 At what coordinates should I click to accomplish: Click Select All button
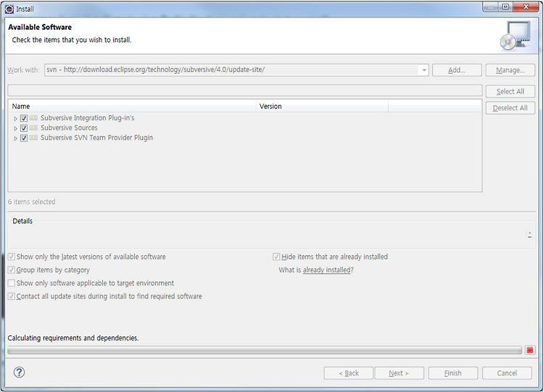click(510, 91)
